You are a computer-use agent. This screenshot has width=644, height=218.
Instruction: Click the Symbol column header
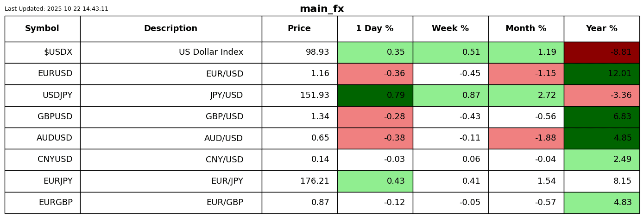point(42,29)
